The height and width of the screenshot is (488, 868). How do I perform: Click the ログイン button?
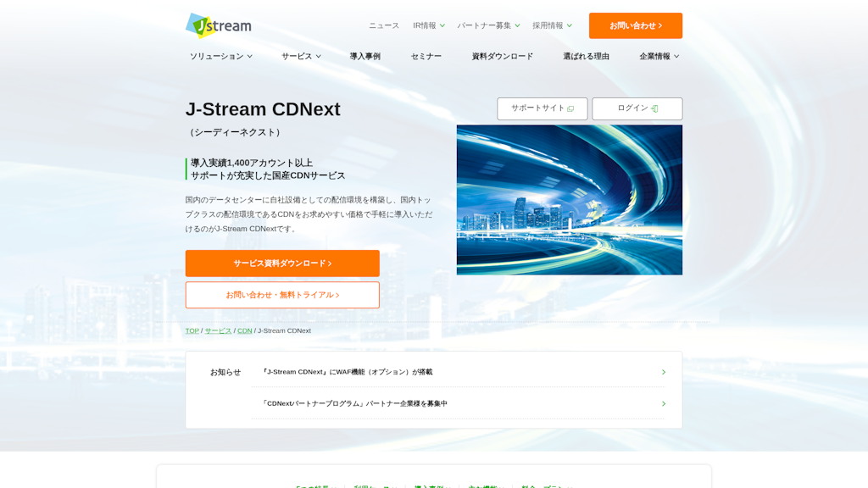tap(637, 108)
